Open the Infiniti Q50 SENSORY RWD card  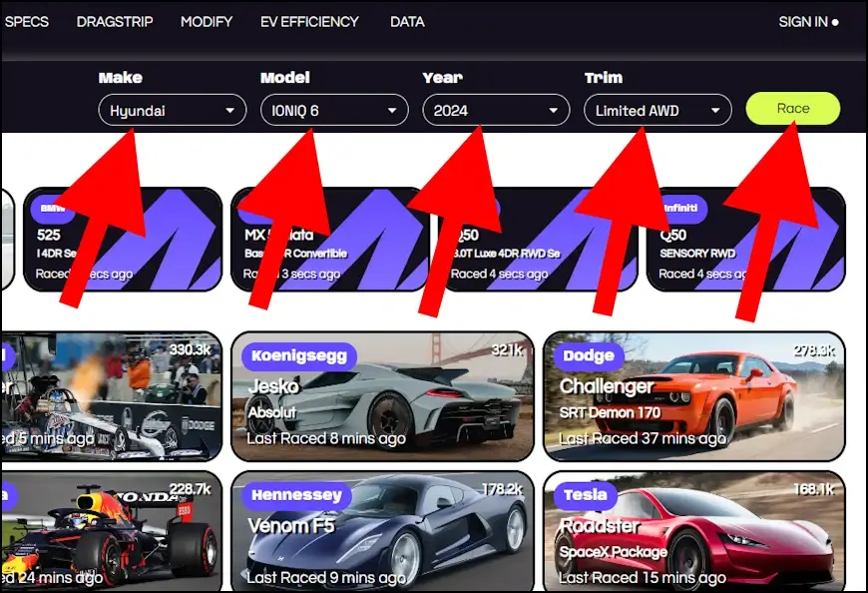coord(745,240)
